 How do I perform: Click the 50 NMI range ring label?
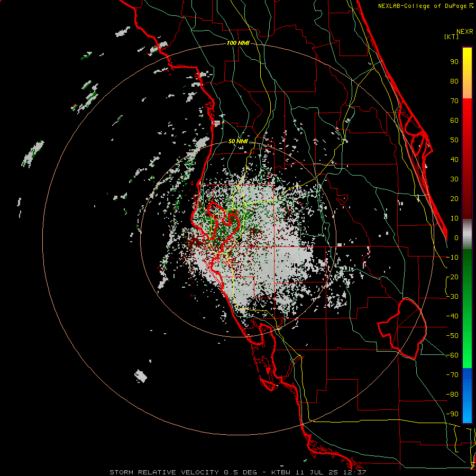[x=237, y=141]
